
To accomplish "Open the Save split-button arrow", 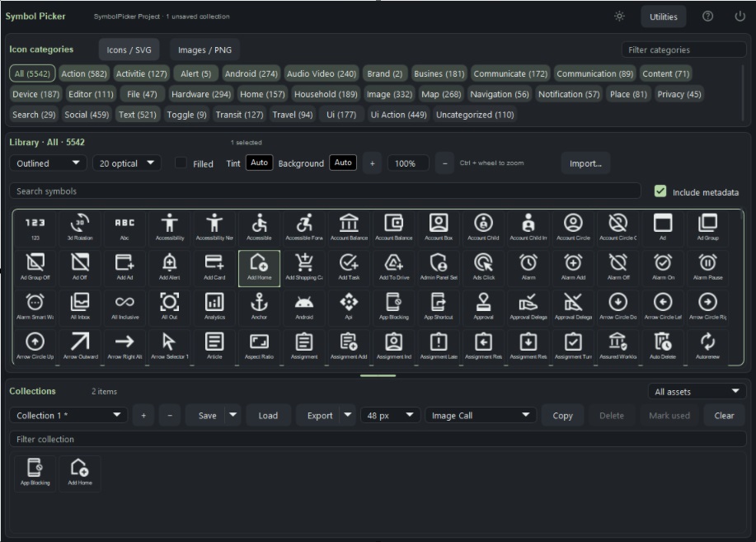I will click(x=232, y=415).
